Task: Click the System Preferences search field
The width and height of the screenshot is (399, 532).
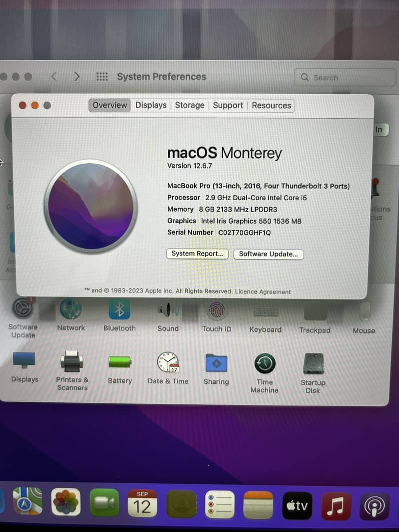Action: point(345,78)
